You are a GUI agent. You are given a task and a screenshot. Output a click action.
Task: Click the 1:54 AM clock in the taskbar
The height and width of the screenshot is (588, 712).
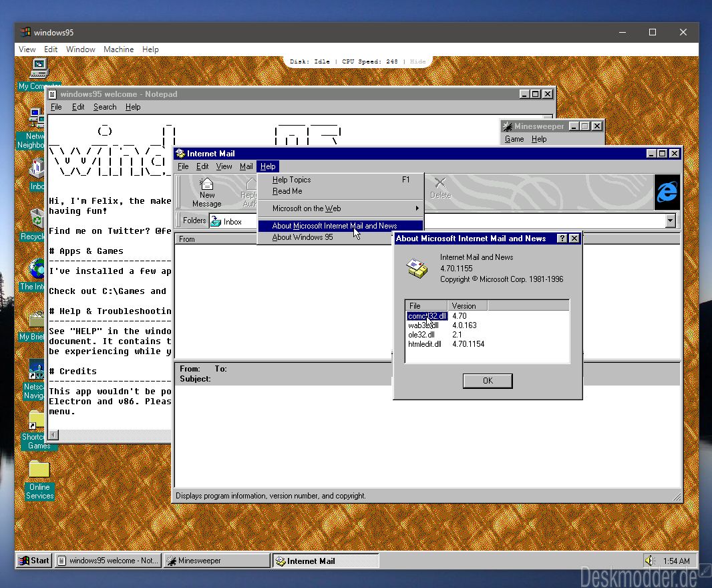676,561
